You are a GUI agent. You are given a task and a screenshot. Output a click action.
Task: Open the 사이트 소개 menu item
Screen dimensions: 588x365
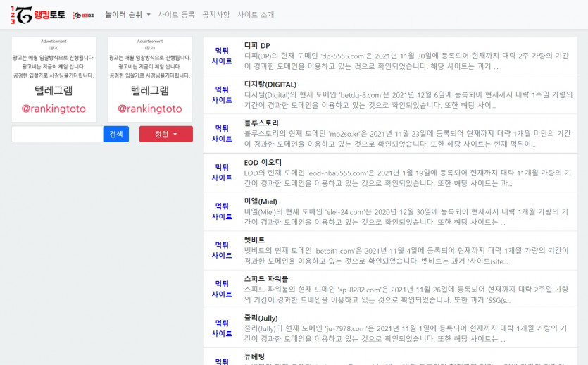tap(256, 14)
